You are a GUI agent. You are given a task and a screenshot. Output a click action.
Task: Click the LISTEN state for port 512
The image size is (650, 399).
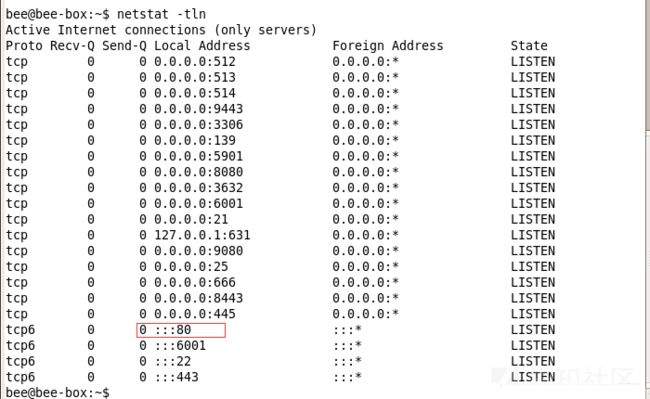click(x=533, y=62)
